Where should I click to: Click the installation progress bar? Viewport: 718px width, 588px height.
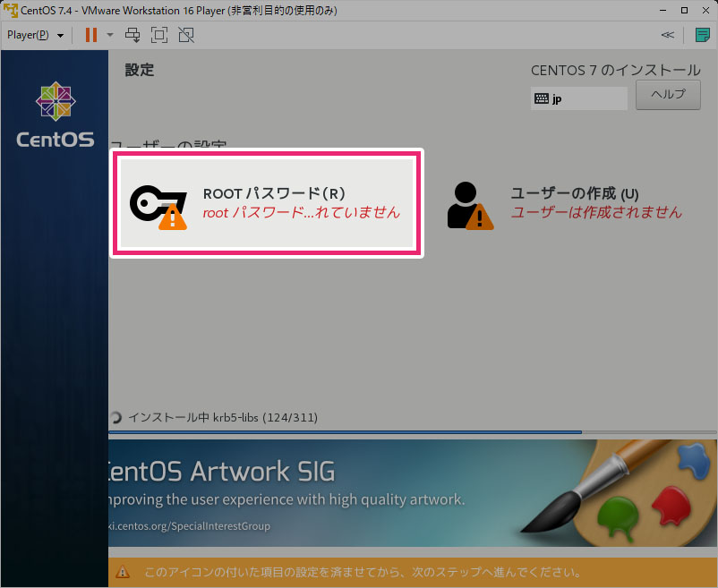tap(413, 432)
